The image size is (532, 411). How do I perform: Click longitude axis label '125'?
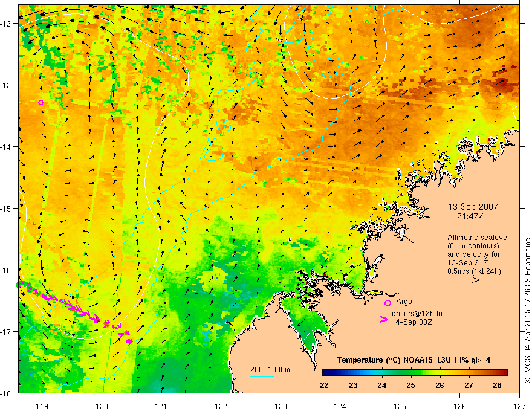(400, 406)
